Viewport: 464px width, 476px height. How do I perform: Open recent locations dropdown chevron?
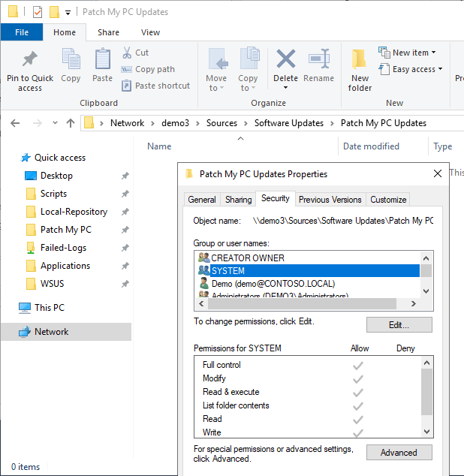pos(55,123)
